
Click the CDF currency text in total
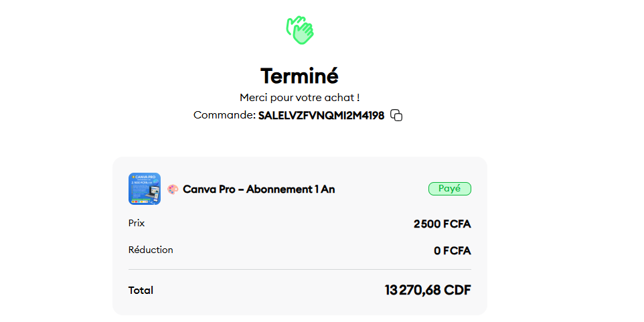click(x=457, y=290)
